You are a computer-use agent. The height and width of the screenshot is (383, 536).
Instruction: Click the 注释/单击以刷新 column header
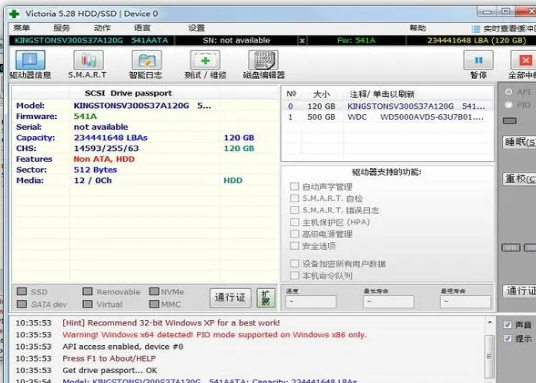tap(382, 94)
